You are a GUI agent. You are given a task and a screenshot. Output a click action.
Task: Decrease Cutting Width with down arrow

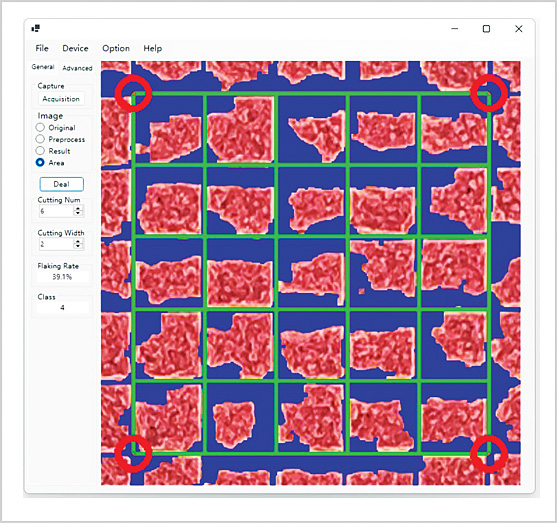78,247
